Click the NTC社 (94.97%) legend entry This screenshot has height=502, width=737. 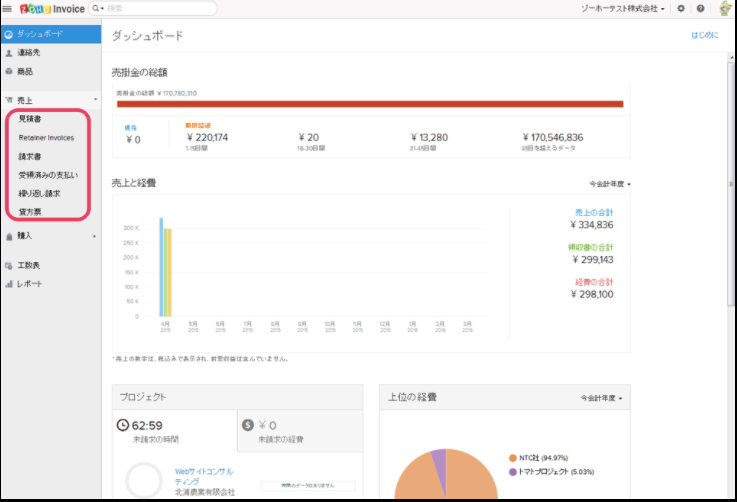coord(539,458)
